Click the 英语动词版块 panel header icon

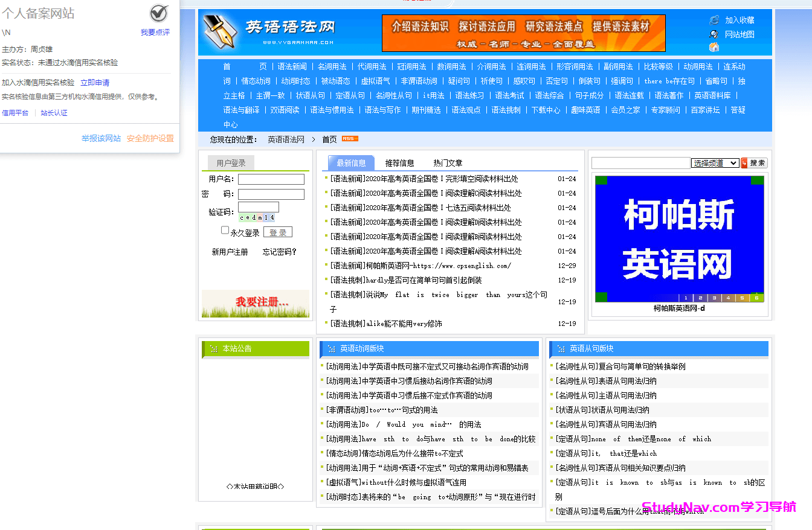[330, 348]
